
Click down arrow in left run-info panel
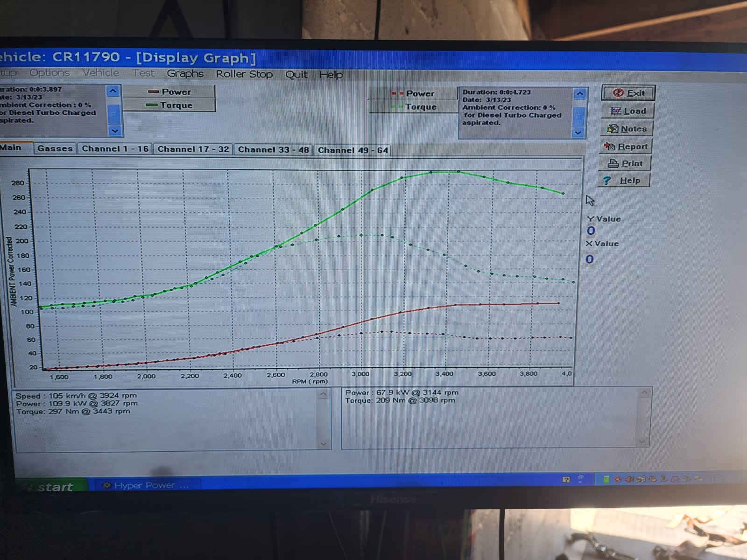pyautogui.click(x=114, y=131)
